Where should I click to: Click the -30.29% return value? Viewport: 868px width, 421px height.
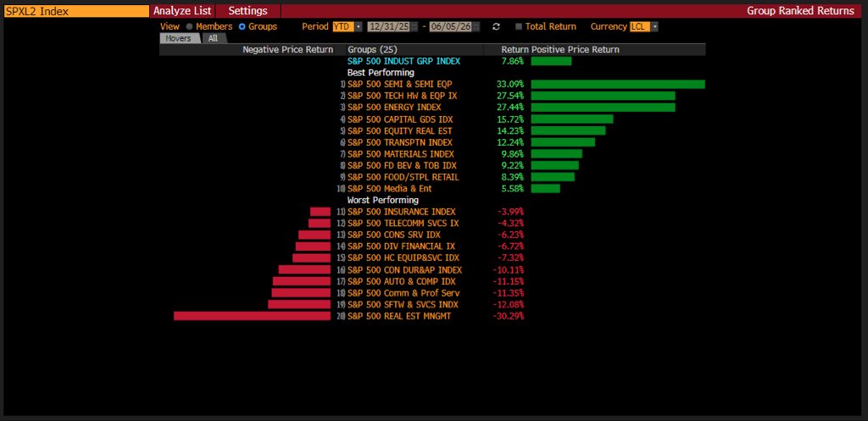tap(509, 317)
